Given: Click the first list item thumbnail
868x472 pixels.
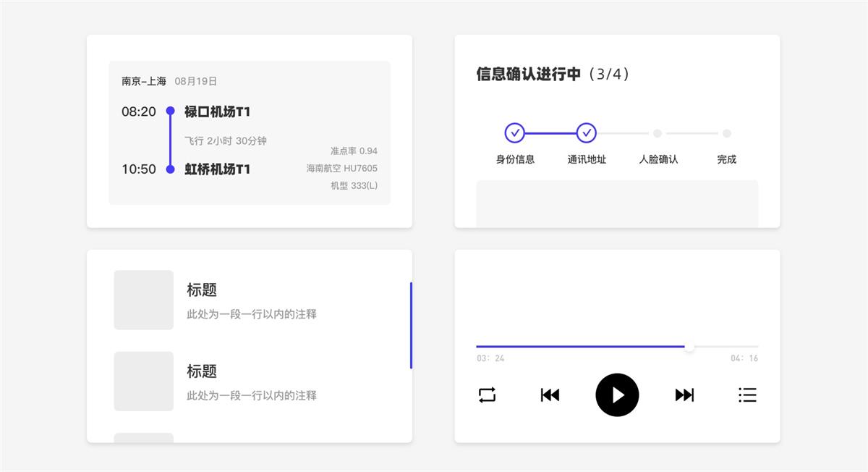Looking at the screenshot, I should click(143, 300).
